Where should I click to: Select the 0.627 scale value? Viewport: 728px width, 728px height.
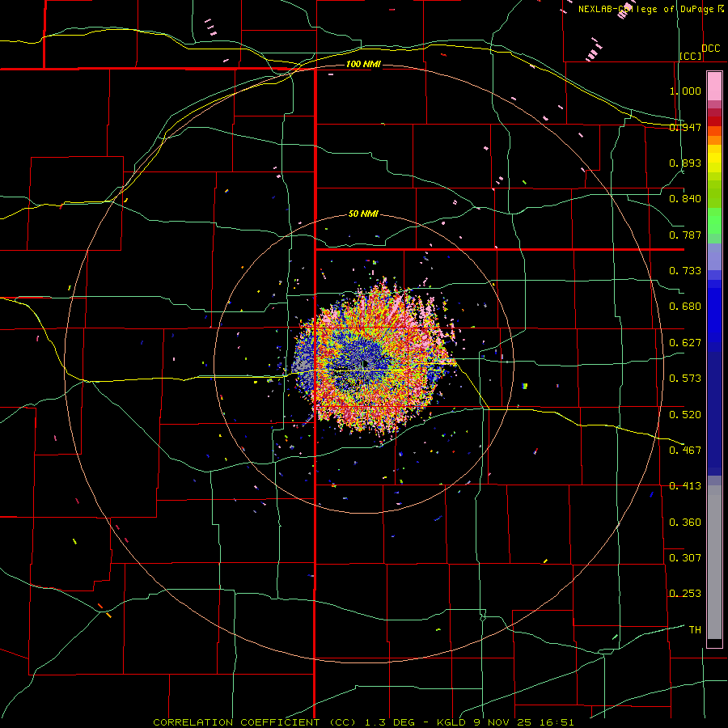coord(685,343)
